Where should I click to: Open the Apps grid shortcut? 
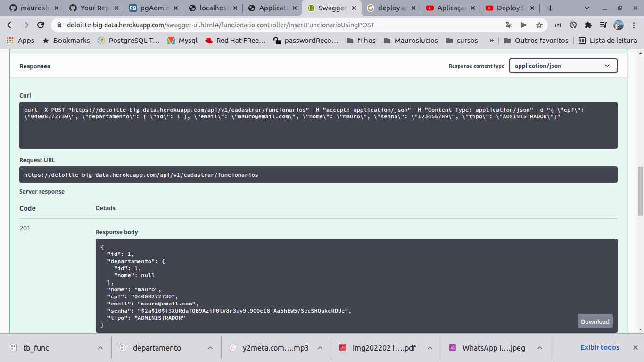tap(20, 41)
